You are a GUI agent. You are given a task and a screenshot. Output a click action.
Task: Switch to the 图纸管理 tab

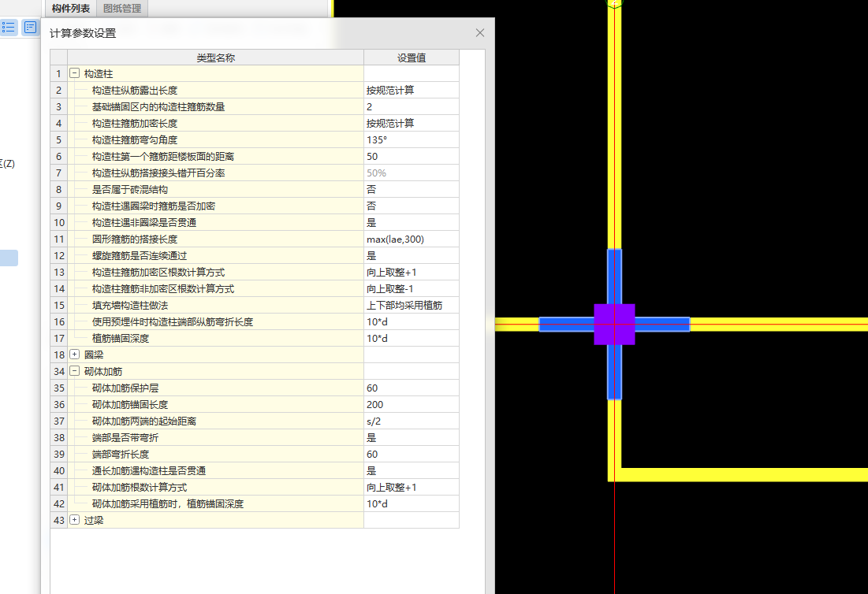pyautogui.click(x=122, y=9)
